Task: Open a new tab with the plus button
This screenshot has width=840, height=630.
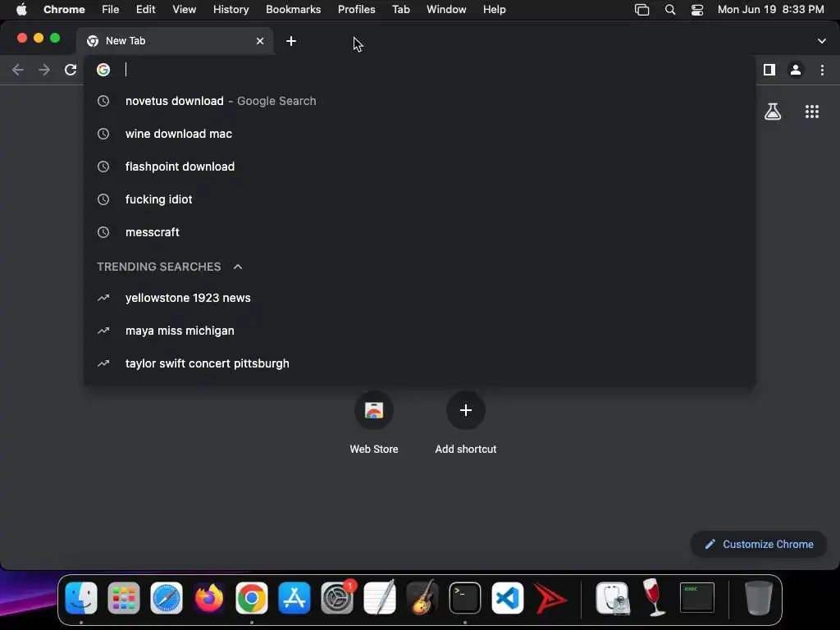Action: coord(291,41)
